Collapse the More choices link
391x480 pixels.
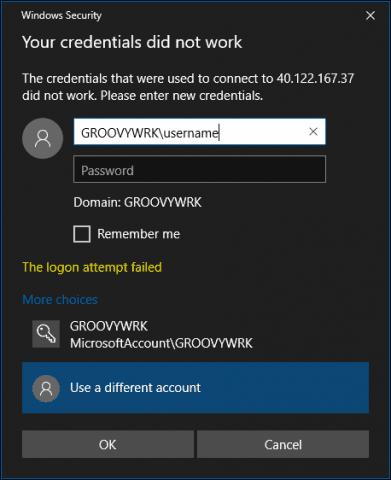coord(60,300)
